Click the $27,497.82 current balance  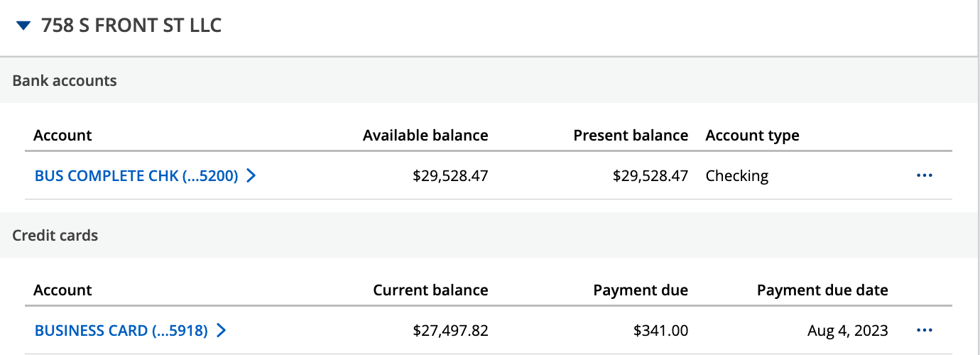[x=451, y=331]
